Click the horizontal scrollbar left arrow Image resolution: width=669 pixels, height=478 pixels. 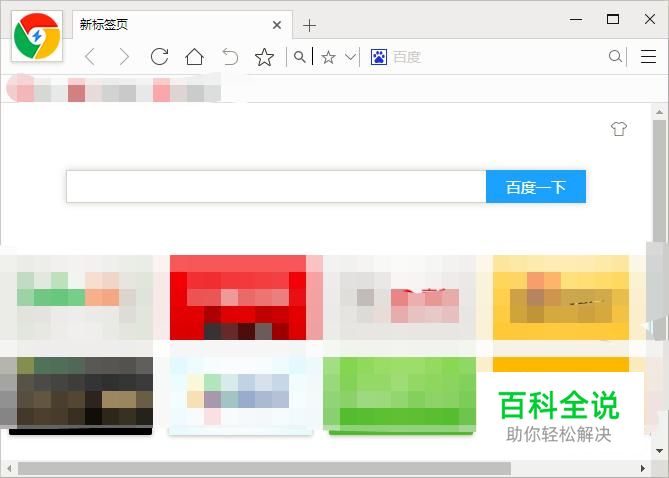coord(9,469)
